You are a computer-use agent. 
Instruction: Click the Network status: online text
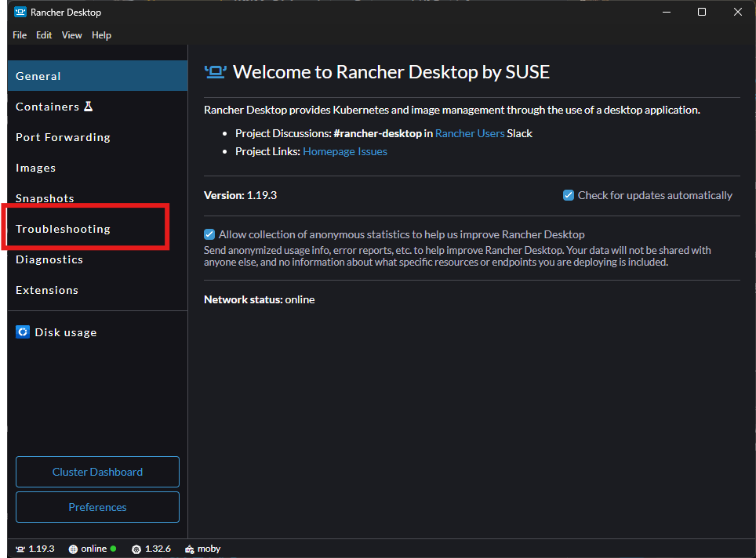tap(260, 299)
